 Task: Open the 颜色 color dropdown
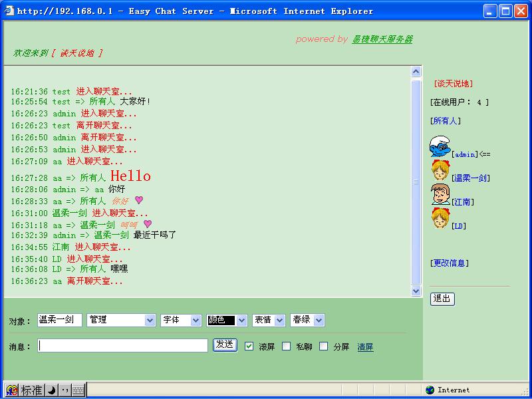point(227,320)
